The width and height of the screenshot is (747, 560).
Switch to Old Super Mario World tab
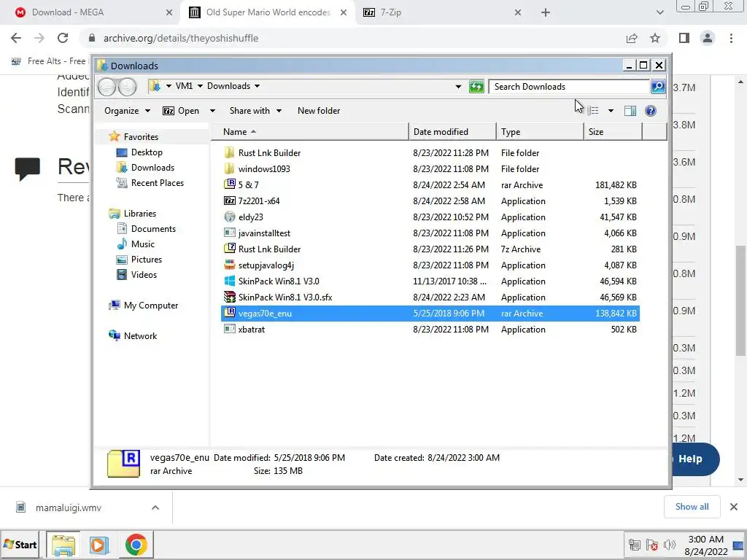pyautogui.click(x=268, y=12)
